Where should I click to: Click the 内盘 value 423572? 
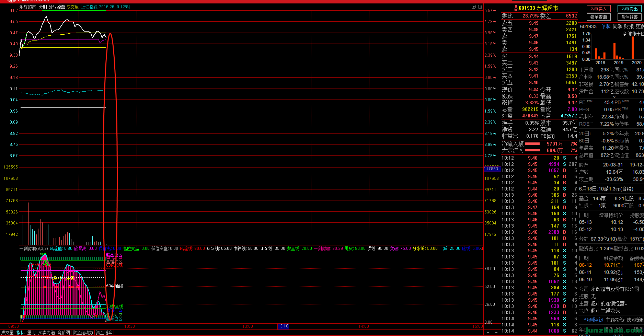tap(569, 116)
